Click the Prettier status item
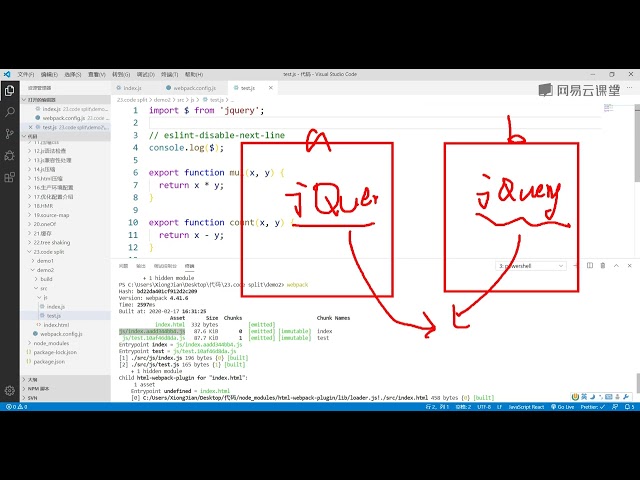The width and height of the screenshot is (640, 480). click(x=593, y=407)
